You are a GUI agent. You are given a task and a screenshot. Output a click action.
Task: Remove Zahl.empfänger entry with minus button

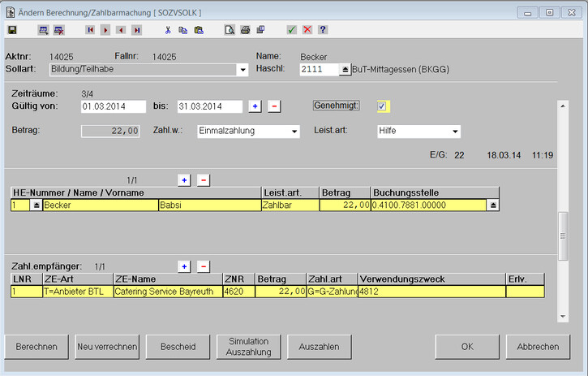203,266
